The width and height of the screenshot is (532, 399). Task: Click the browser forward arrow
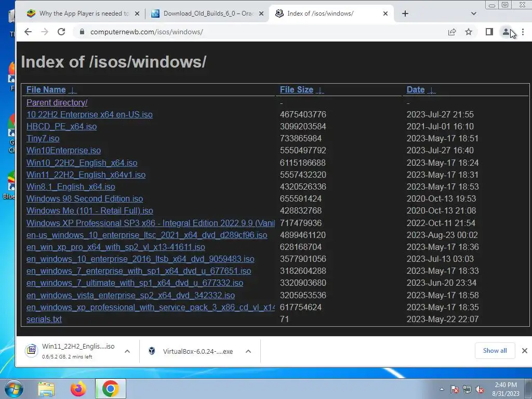(45, 32)
